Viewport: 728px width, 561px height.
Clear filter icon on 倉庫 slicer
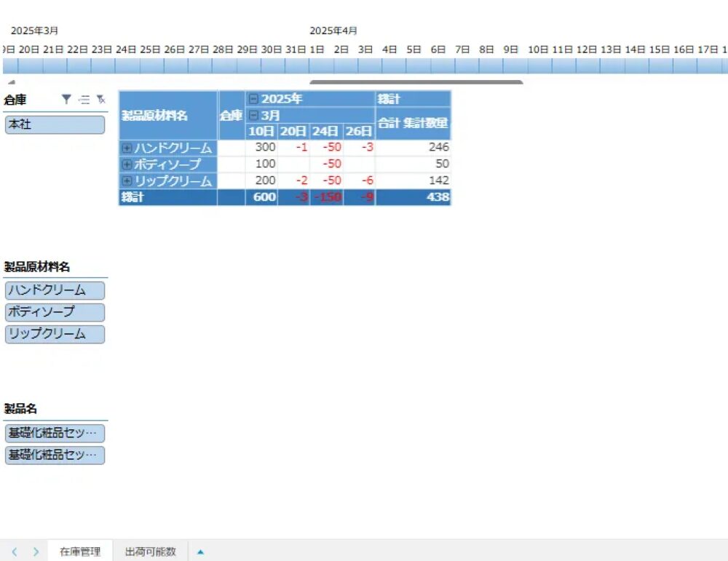pyautogui.click(x=100, y=100)
